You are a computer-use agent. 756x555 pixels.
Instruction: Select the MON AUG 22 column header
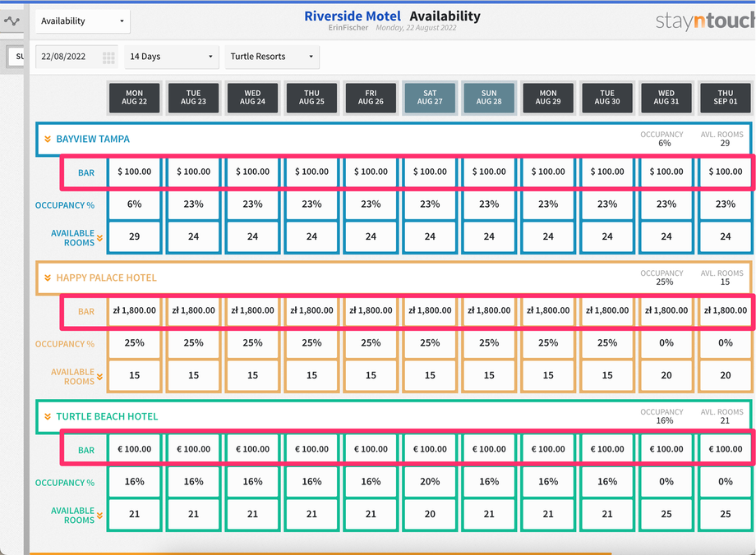click(x=135, y=98)
